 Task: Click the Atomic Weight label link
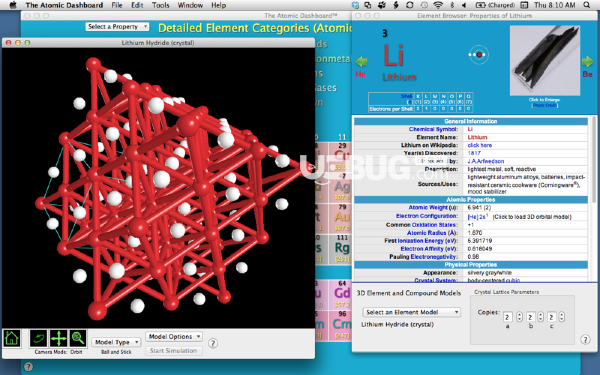pyautogui.click(x=433, y=207)
